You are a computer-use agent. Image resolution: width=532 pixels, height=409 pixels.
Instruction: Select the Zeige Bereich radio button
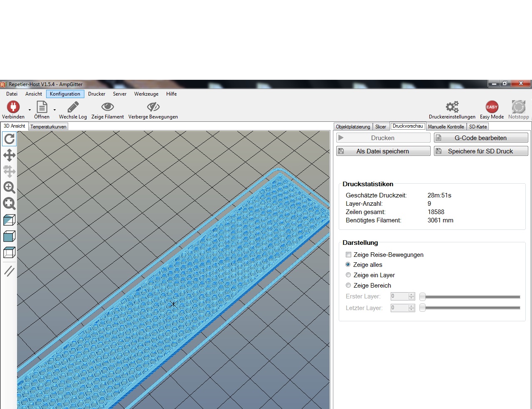(348, 286)
